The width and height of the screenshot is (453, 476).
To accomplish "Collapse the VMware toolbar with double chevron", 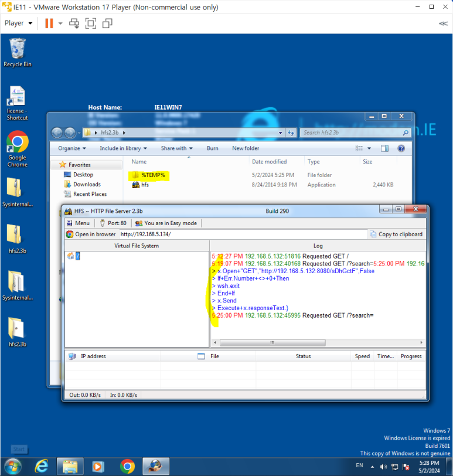I will pos(443,23).
